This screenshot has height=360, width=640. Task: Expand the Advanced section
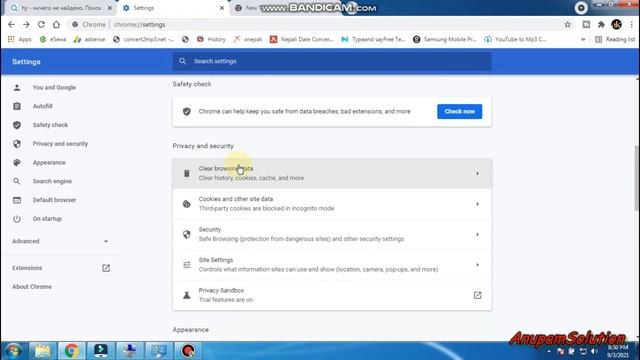tap(60, 241)
